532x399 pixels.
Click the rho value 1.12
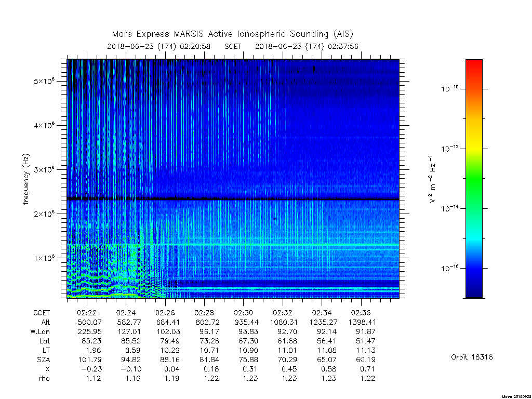pos(94,379)
